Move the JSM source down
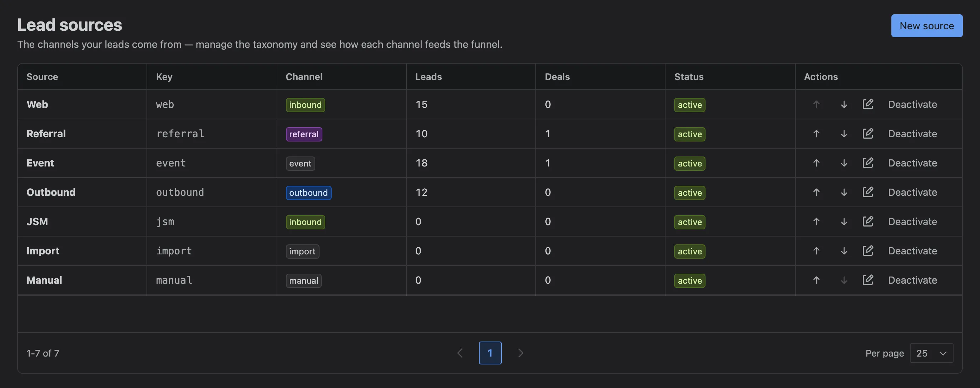The height and width of the screenshot is (388, 980). coord(844,222)
